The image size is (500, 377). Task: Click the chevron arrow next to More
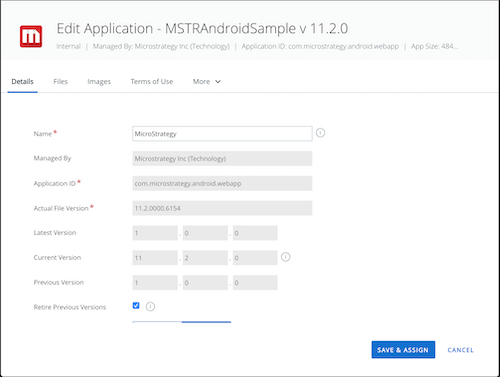click(x=218, y=82)
